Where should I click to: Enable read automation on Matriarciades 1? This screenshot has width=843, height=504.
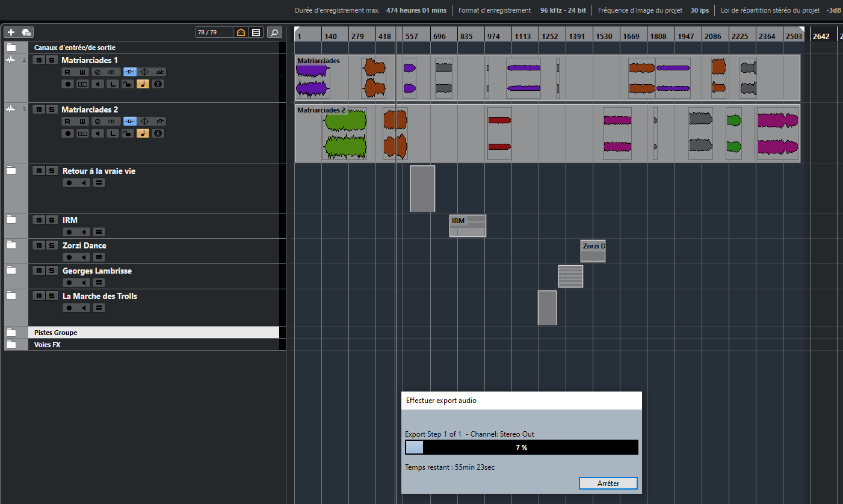pos(67,72)
